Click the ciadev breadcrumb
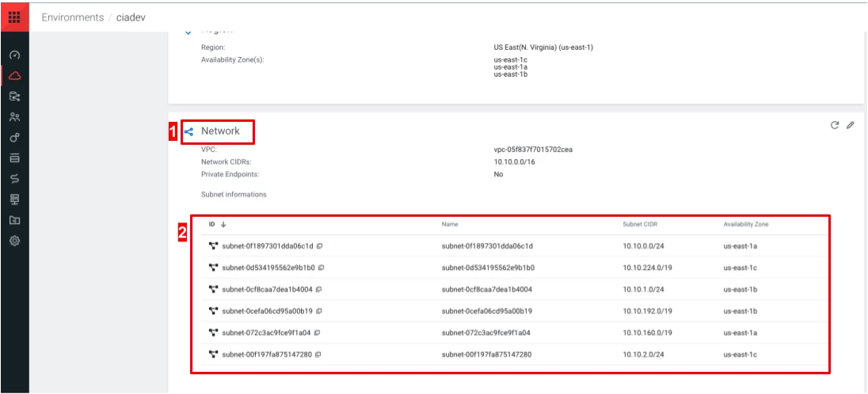 pyautogui.click(x=131, y=17)
